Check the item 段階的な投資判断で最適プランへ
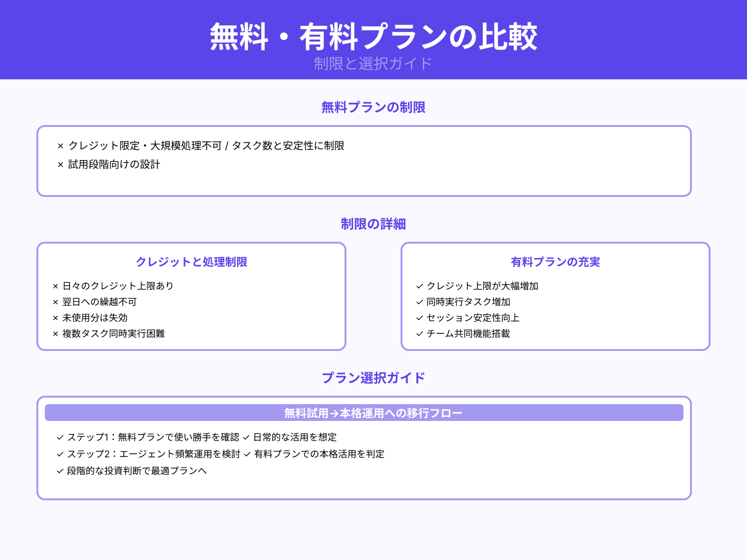 (136, 471)
